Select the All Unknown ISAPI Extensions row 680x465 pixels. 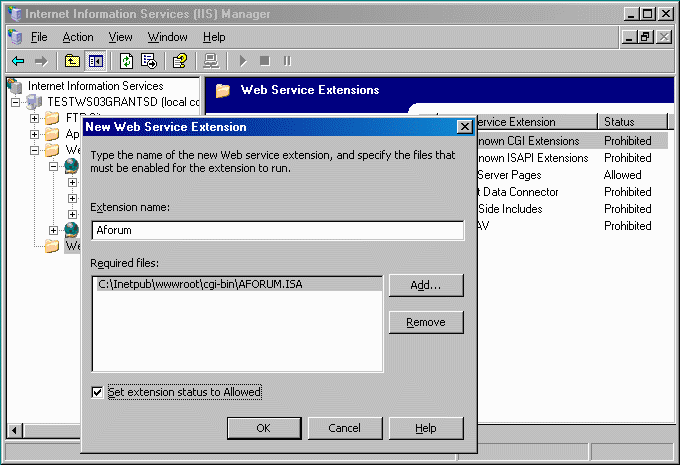(572, 158)
